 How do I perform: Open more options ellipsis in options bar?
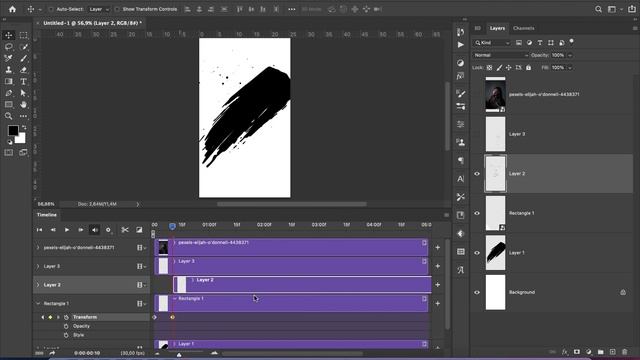pyautogui.click(x=291, y=9)
